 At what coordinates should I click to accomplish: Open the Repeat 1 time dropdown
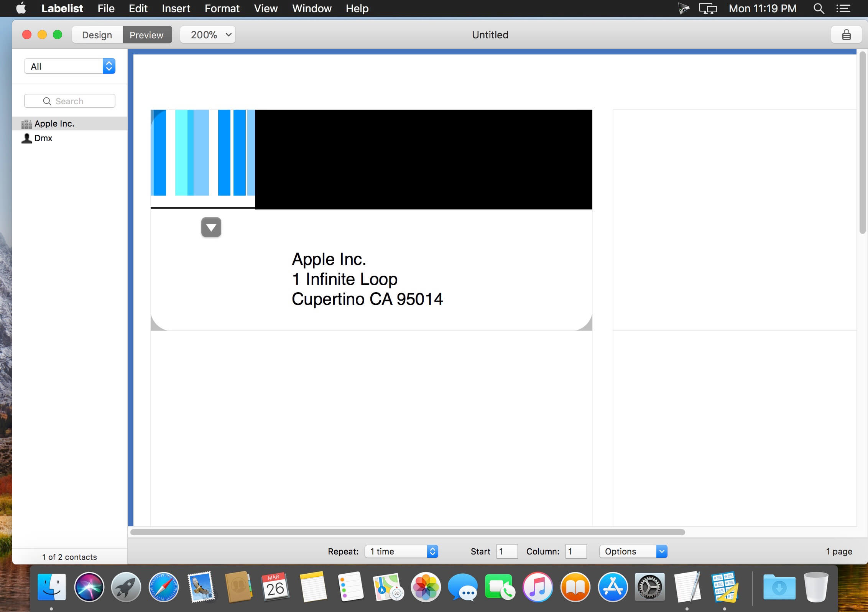(401, 551)
